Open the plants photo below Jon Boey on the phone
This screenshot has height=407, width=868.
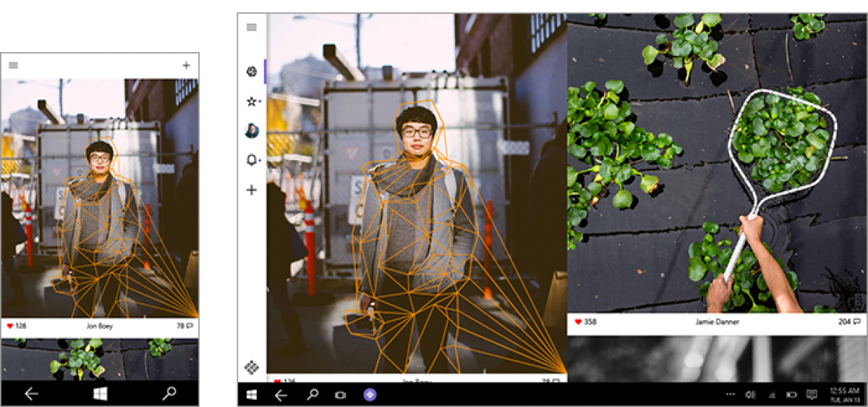tap(100, 359)
